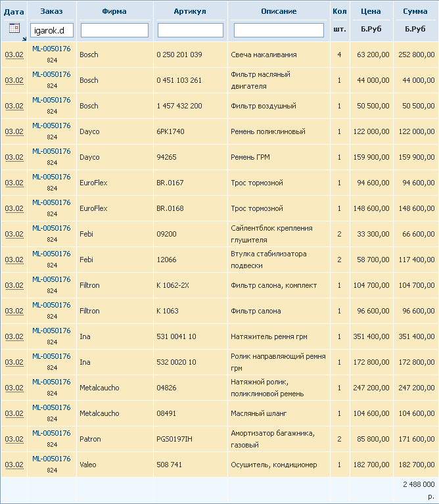Click description Фильтр салона, комплект
The height and width of the screenshot is (504, 439).
(x=274, y=285)
